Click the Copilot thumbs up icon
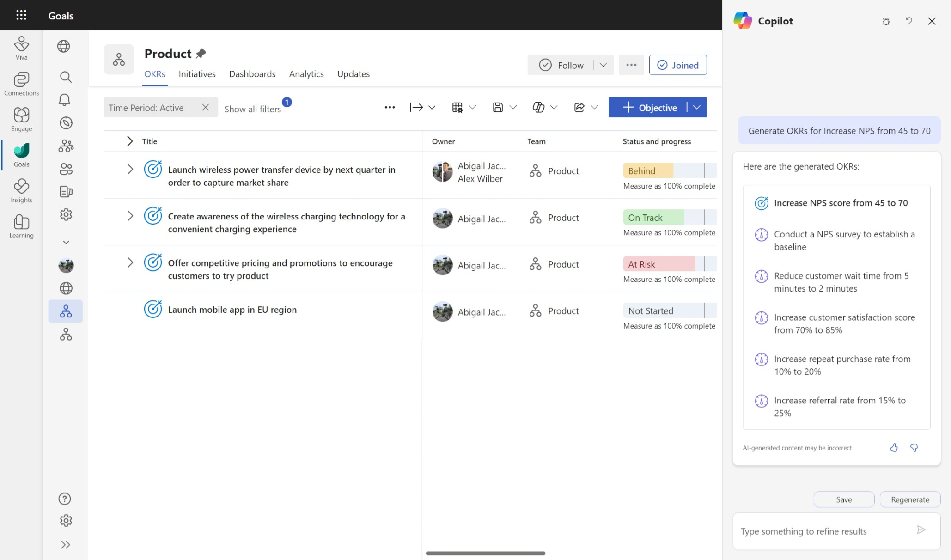951x560 pixels. pyautogui.click(x=894, y=447)
